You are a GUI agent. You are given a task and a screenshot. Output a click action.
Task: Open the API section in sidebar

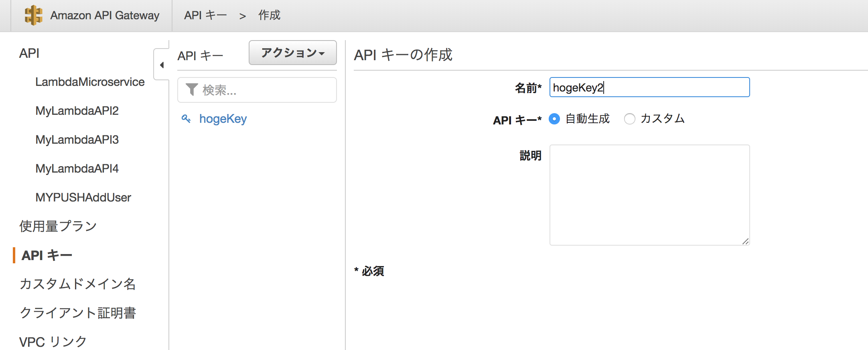(29, 53)
